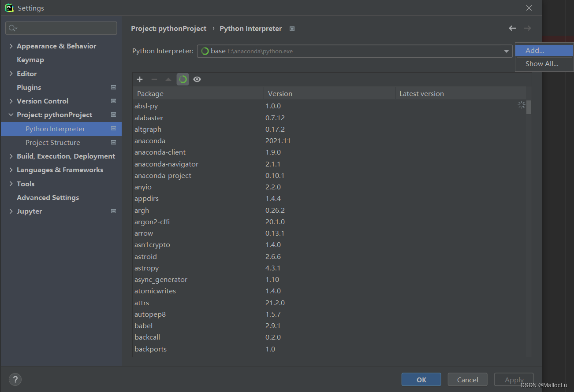Screen dimensions: 574x392
Task: Click the project marker icon on Version Control row
Action: click(x=113, y=101)
